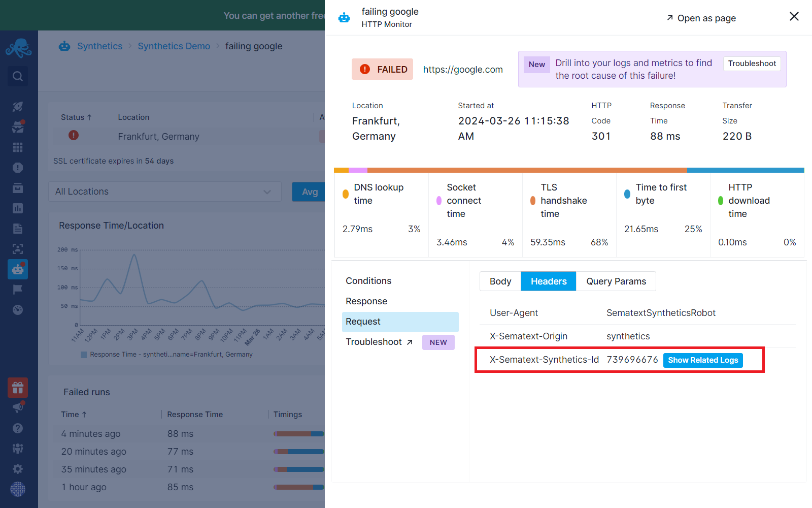Viewport: 812px width, 508px height.
Task: Open Synthetics Demo breadcrumb link
Action: coord(174,46)
